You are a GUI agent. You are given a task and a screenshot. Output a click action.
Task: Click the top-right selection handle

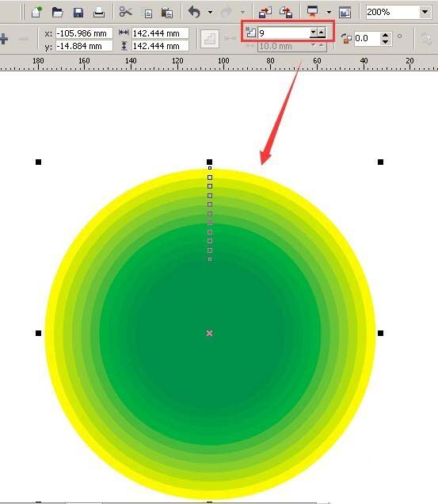click(380, 162)
